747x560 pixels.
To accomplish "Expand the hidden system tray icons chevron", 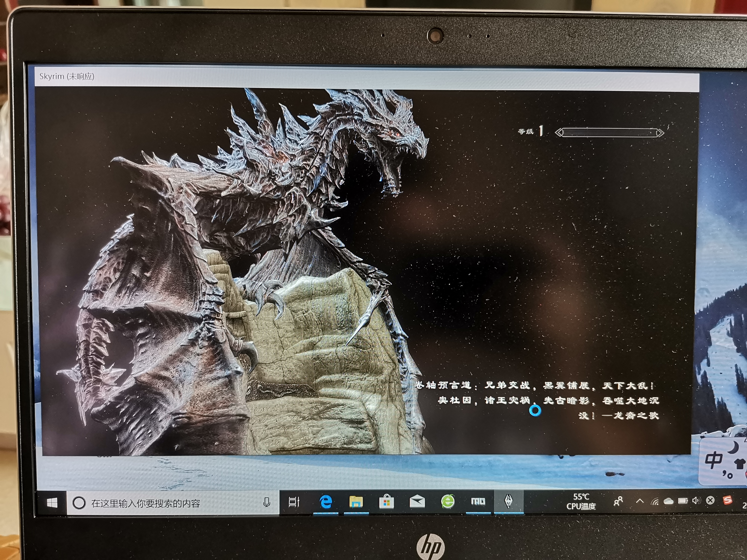I will point(639,501).
